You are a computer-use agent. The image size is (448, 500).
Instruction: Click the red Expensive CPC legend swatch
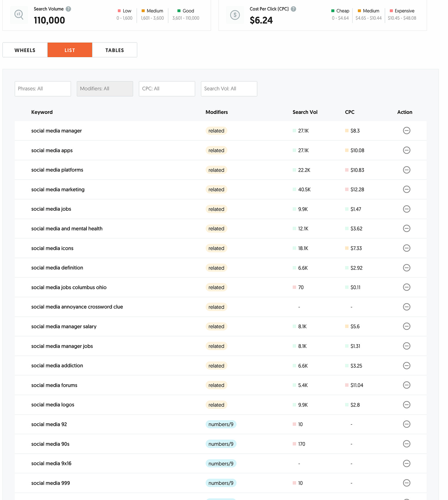(x=391, y=11)
